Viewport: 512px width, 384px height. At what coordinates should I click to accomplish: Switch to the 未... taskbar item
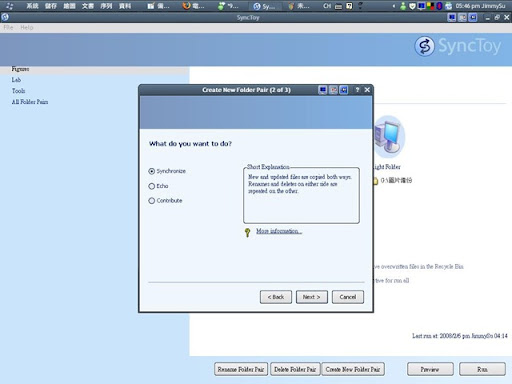pyautogui.click(x=299, y=6)
